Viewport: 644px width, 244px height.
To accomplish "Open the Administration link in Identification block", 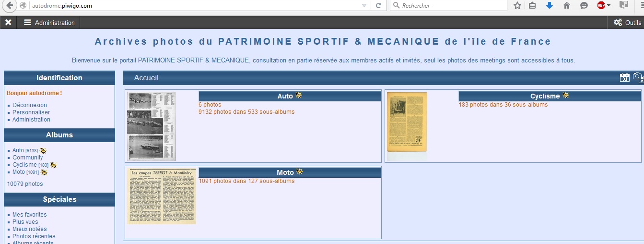I will 31,120.
